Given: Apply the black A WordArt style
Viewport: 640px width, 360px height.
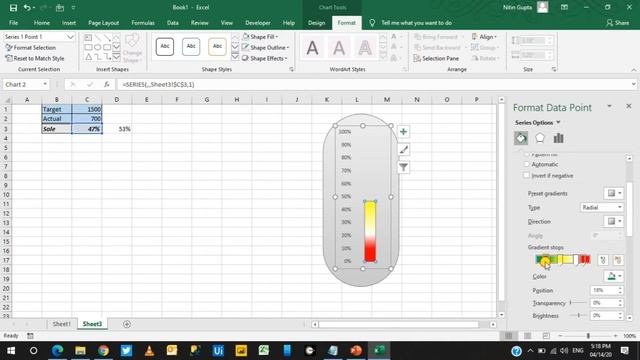Looking at the screenshot, I should (x=313, y=48).
